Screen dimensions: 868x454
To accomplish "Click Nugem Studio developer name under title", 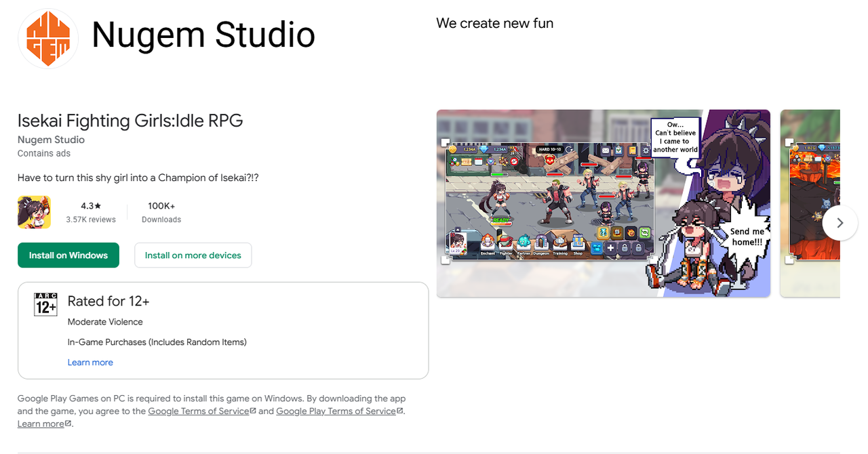I will coord(52,140).
